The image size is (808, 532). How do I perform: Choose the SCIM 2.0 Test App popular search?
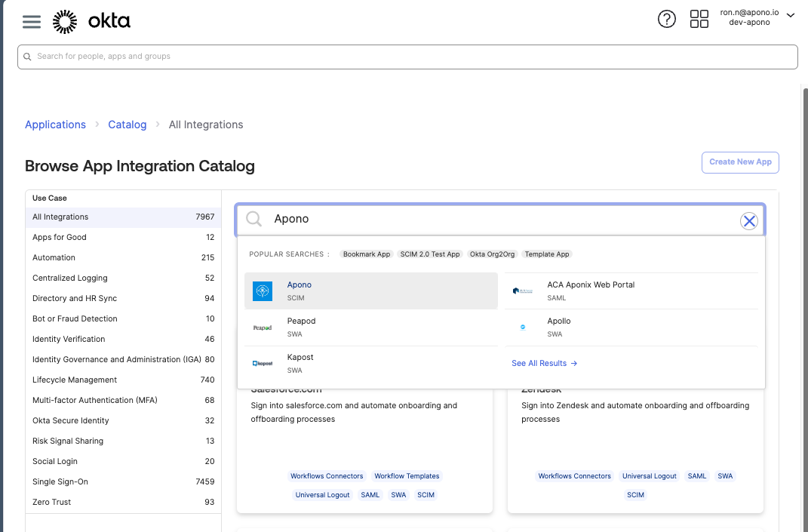click(x=430, y=254)
